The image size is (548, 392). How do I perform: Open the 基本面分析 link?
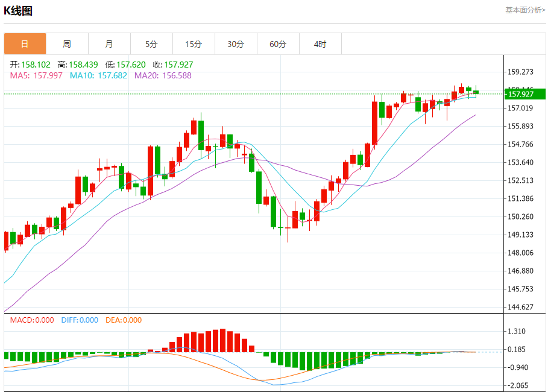(524, 10)
